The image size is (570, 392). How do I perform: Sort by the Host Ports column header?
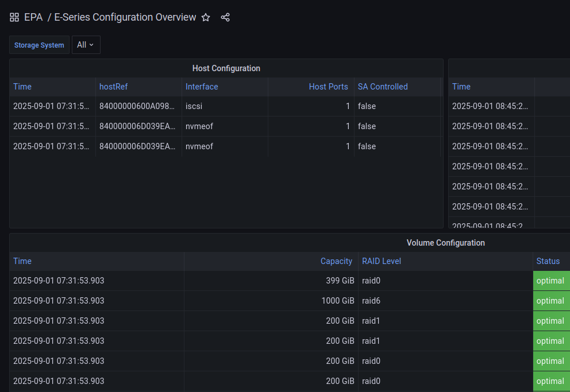pyautogui.click(x=328, y=87)
